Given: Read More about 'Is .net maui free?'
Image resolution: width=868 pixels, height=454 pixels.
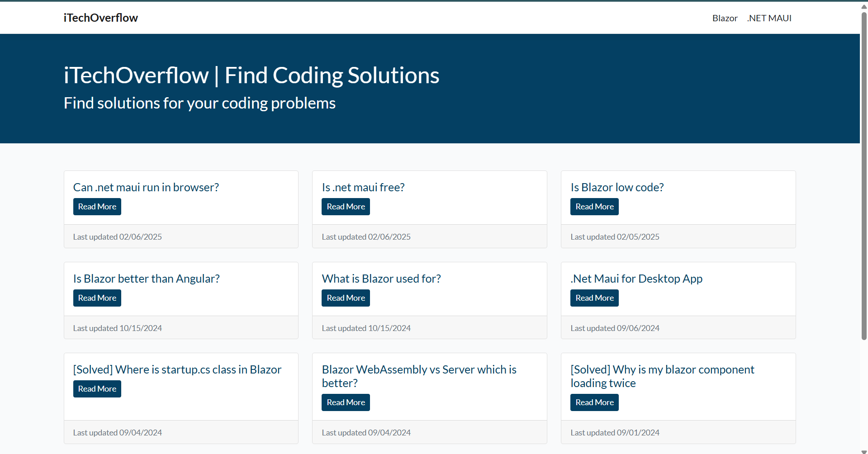Looking at the screenshot, I should click(346, 206).
